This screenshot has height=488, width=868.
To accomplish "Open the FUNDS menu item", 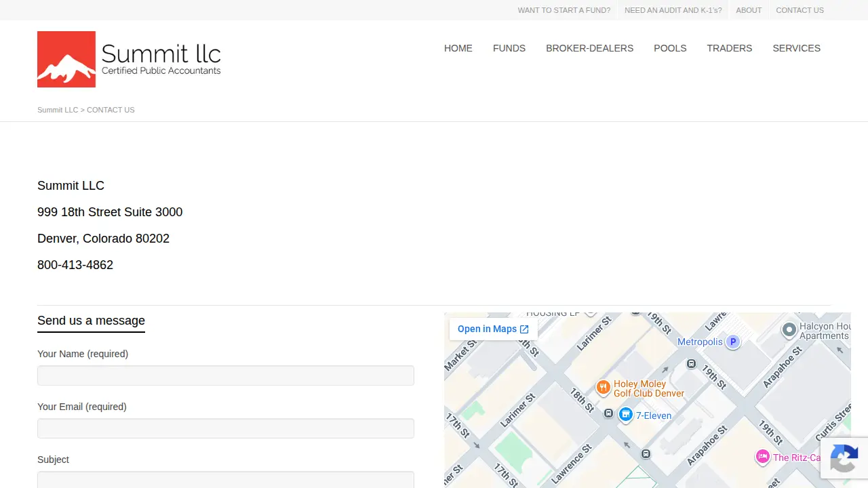I will (x=509, y=48).
